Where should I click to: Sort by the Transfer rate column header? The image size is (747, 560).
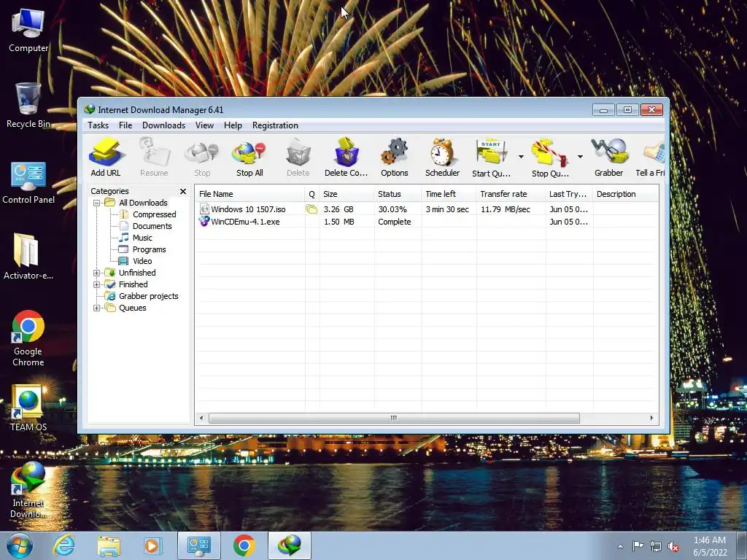click(x=511, y=194)
